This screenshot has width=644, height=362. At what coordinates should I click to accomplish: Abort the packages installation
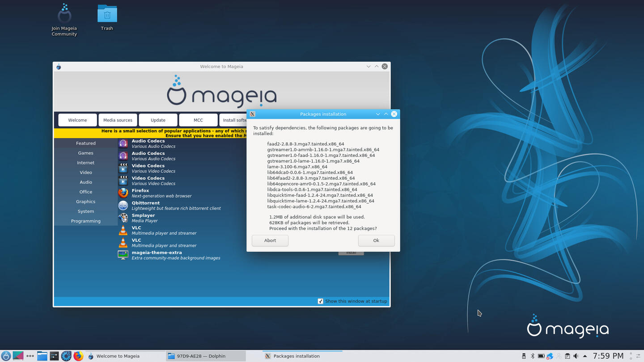(x=270, y=240)
